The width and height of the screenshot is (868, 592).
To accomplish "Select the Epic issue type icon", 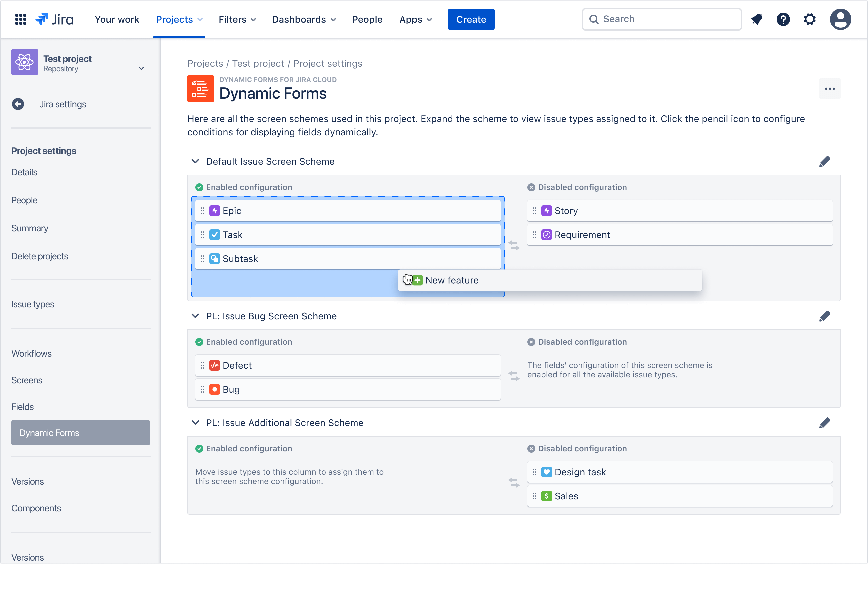I will pos(215,210).
